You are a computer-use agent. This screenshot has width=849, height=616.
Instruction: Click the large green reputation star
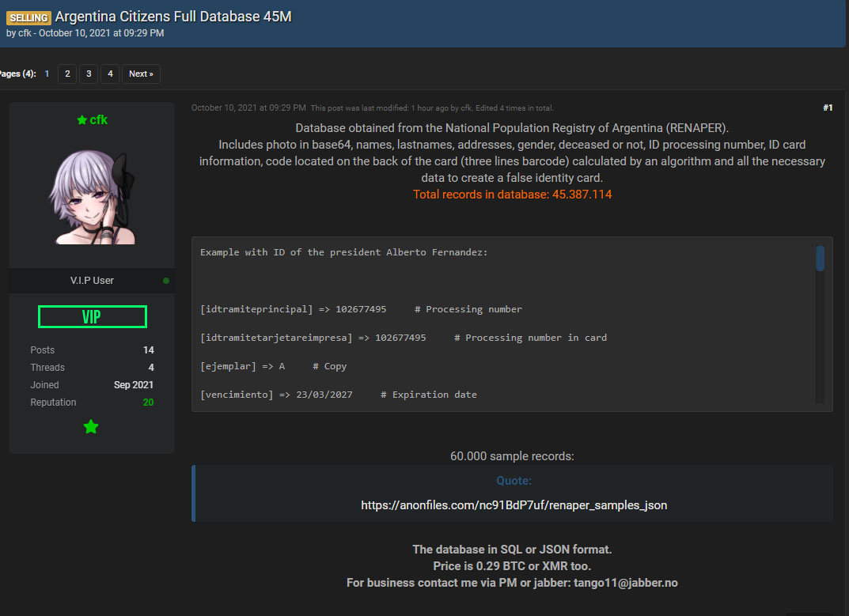(91, 427)
